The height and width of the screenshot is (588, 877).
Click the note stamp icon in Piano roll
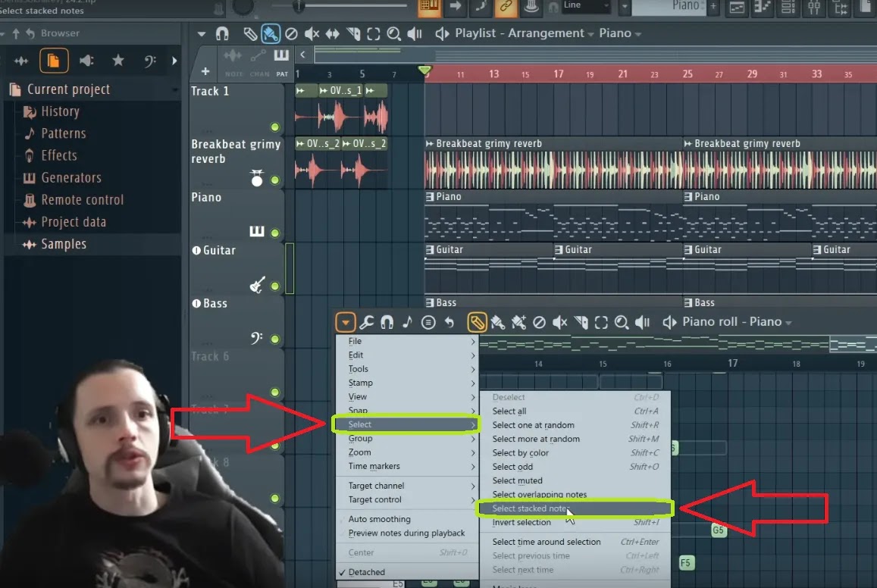tap(407, 322)
